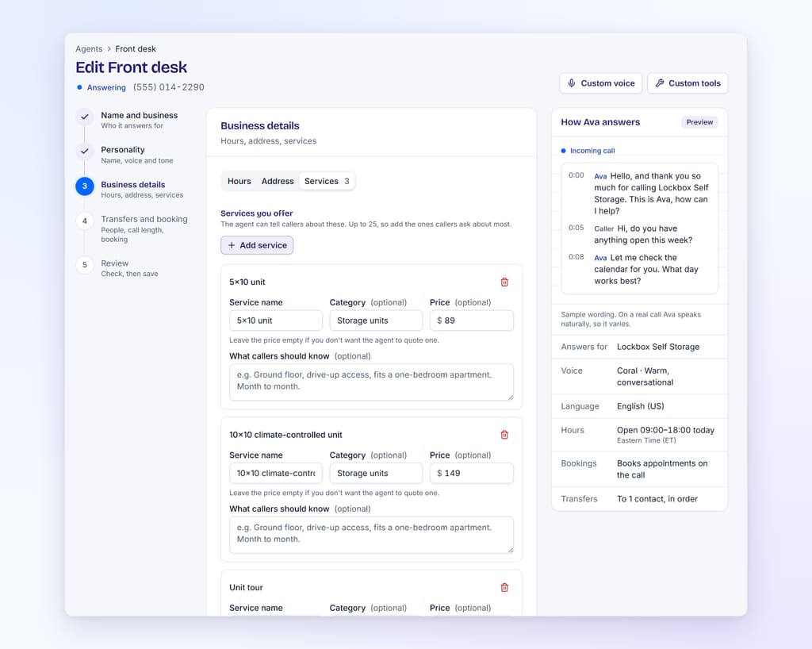812x649 pixels.
Task: Click the checkmark for Personality step
Action: (84, 152)
